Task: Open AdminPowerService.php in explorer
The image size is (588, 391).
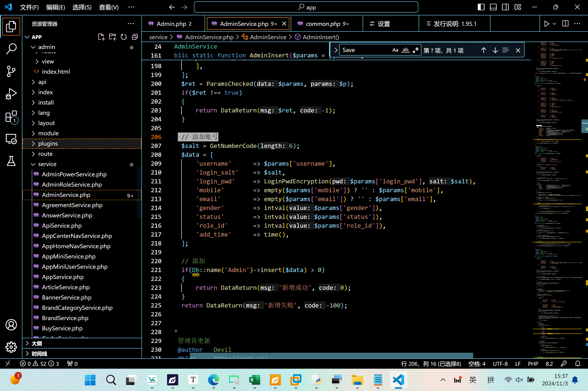Action: pos(74,174)
